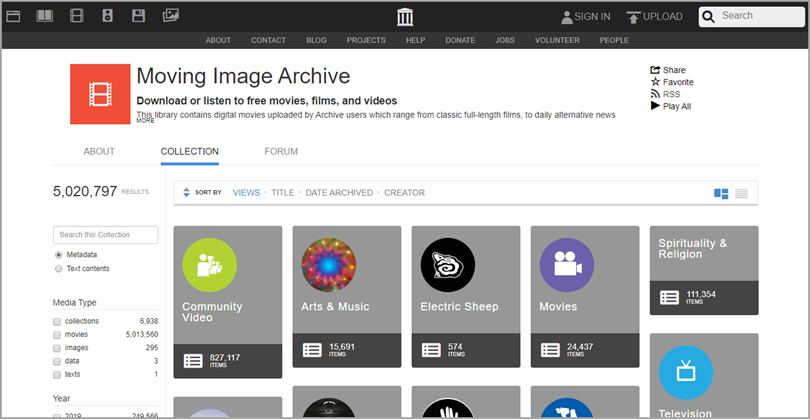Open the Movies camera circle icon
This screenshot has height=420, width=810.
pyautogui.click(x=567, y=265)
